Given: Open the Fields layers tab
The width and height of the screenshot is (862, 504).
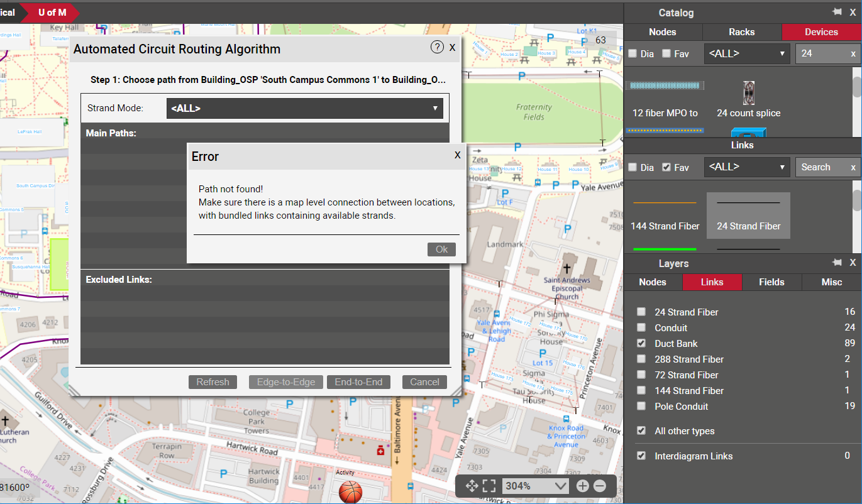Looking at the screenshot, I should coord(771,282).
